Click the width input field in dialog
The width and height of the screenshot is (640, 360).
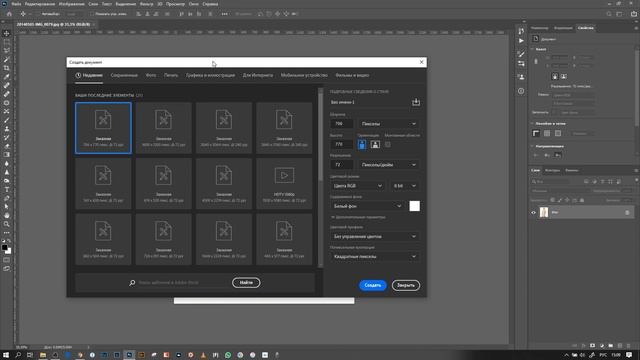point(341,124)
